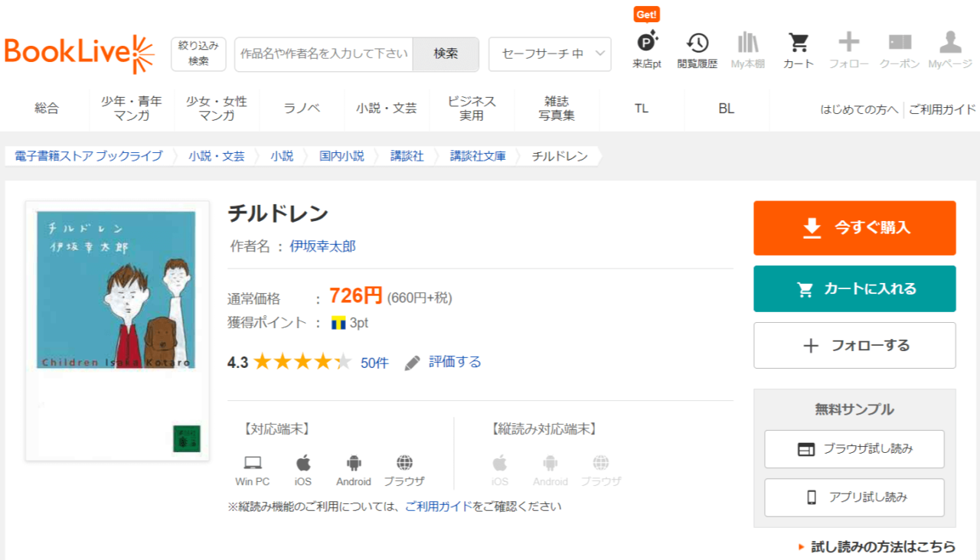Image resolution: width=980 pixels, height=560 pixels.
Task: Click greyed ブラウザ icon under 縦読み対応端末
Action: pos(601,462)
